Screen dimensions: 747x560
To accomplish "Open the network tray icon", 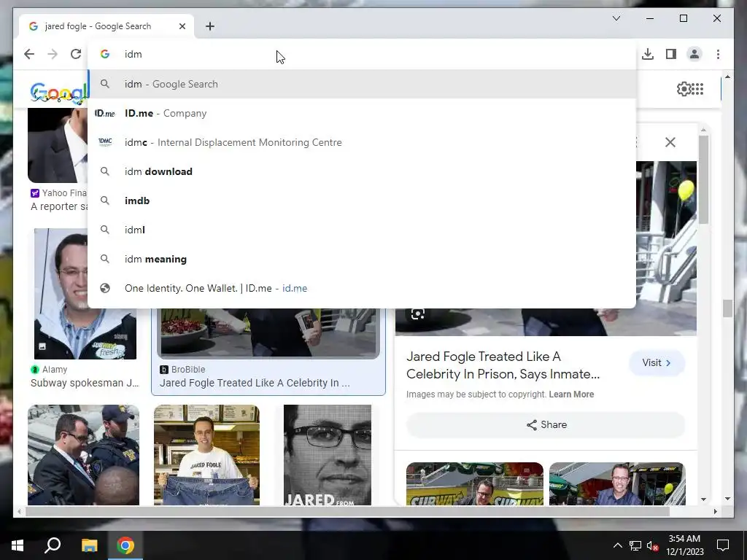I will tap(635, 545).
